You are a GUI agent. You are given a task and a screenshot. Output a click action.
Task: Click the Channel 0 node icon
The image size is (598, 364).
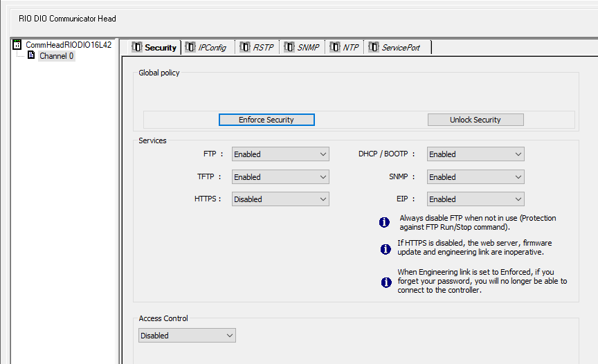[30, 56]
